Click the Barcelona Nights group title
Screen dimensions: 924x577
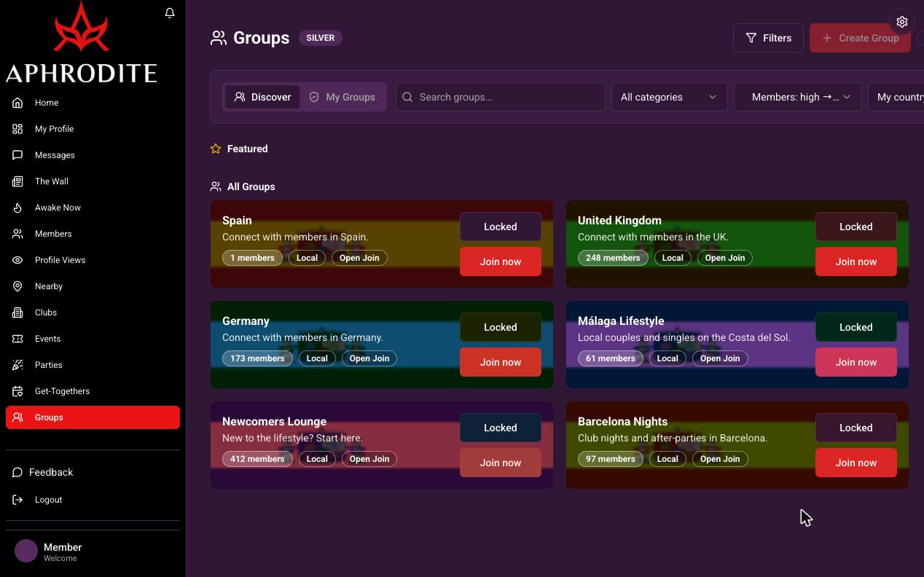click(x=622, y=422)
